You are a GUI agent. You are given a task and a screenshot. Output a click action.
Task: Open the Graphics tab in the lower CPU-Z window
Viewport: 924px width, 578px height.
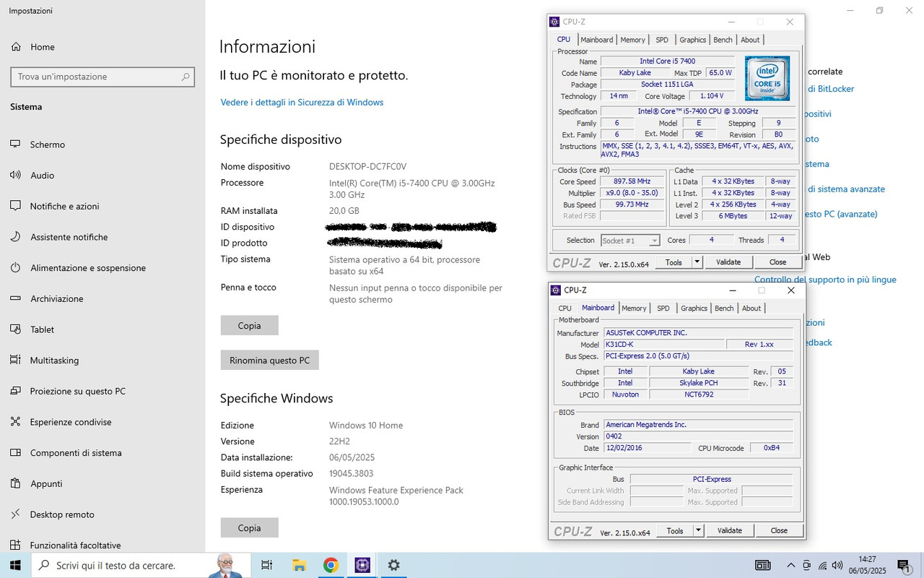click(x=694, y=309)
